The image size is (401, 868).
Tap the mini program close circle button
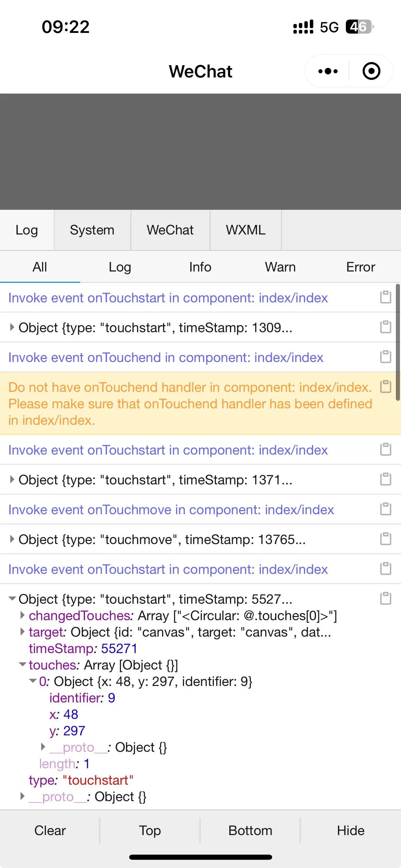[371, 71]
